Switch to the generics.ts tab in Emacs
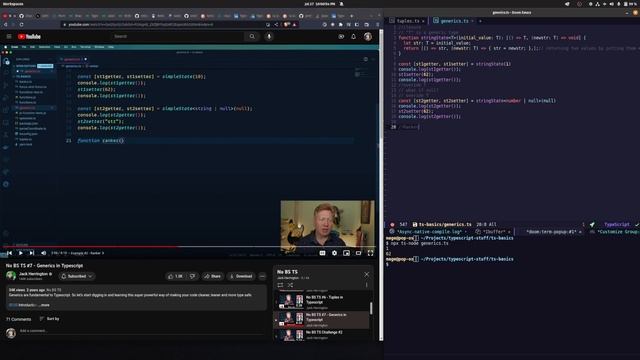 tap(453, 20)
